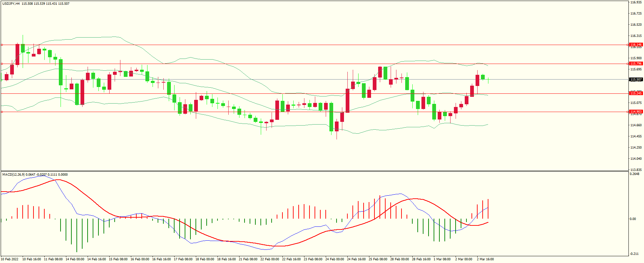The image size is (644, 263).
Task: Click the 116.520 price axis label
Action: [636, 25]
